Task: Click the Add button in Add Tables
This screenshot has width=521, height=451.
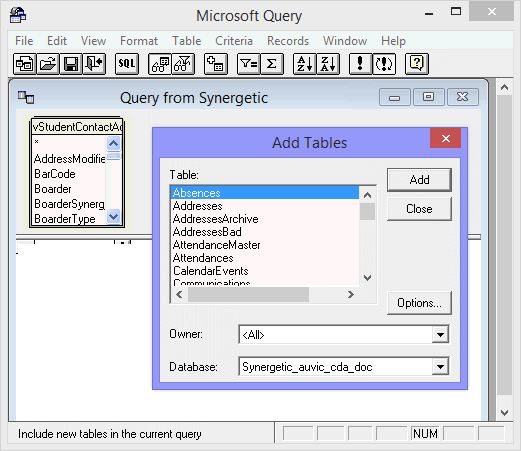Action: click(419, 180)
